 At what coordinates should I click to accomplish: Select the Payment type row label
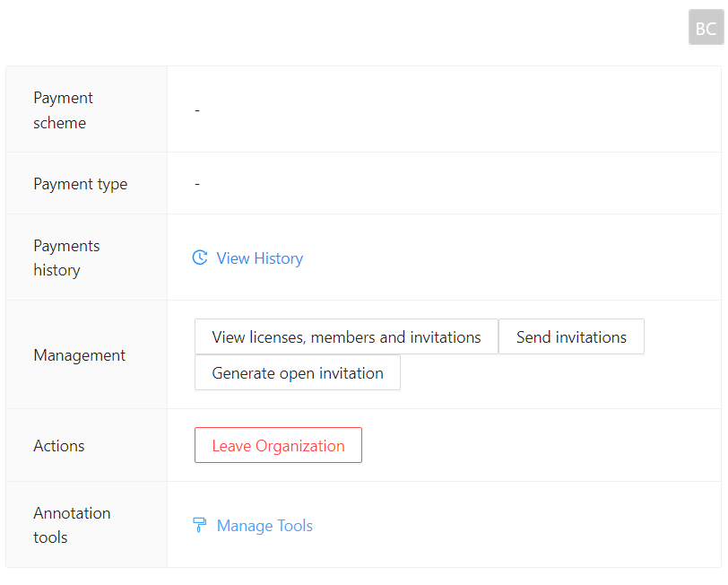(x=81, y=184)
